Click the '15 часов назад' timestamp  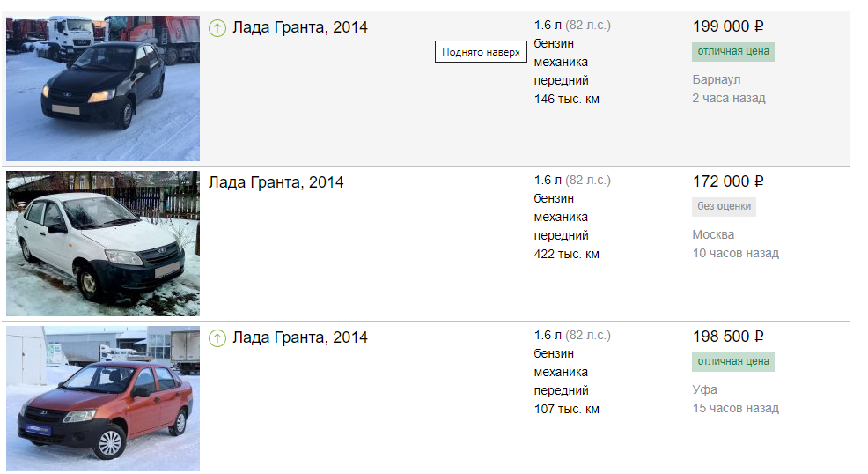point(735,409)
